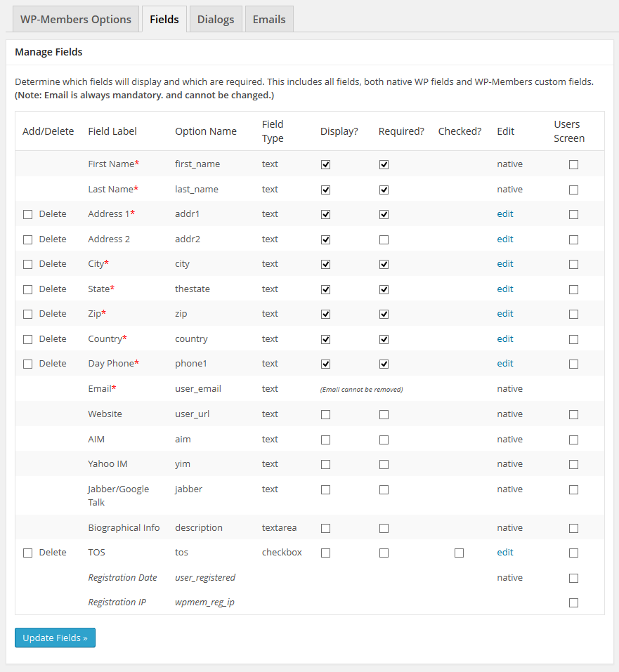Uncheck Required for the Zip field

(x=384, y=314)
